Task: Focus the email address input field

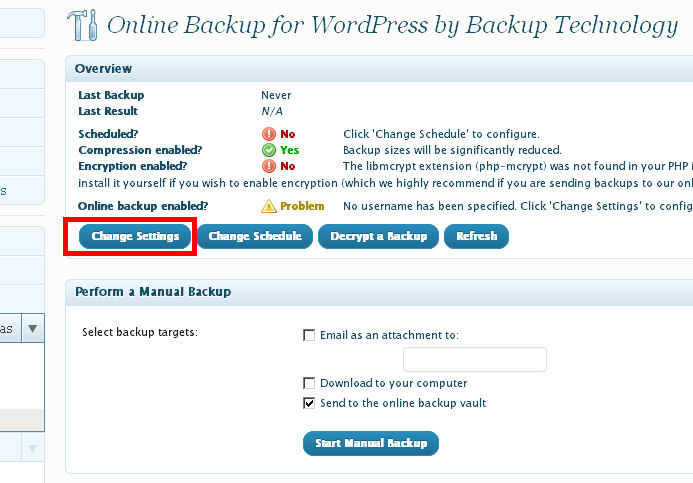Action: [474, 360]
